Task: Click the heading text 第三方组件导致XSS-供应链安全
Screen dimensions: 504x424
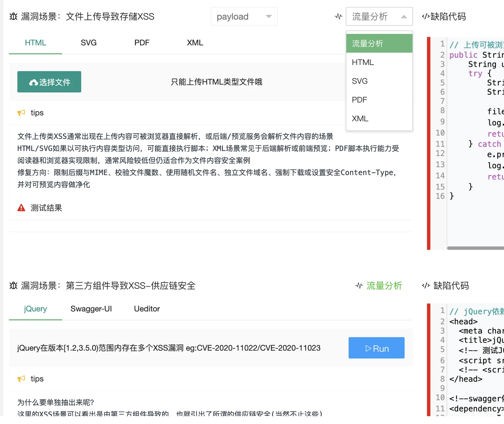Action: pos(131,285)
